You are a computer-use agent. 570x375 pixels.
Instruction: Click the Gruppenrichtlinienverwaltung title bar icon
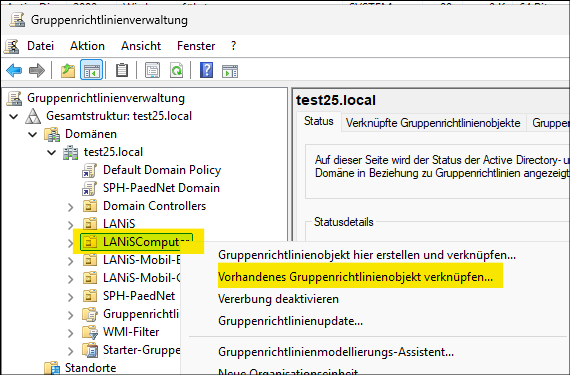17,20
